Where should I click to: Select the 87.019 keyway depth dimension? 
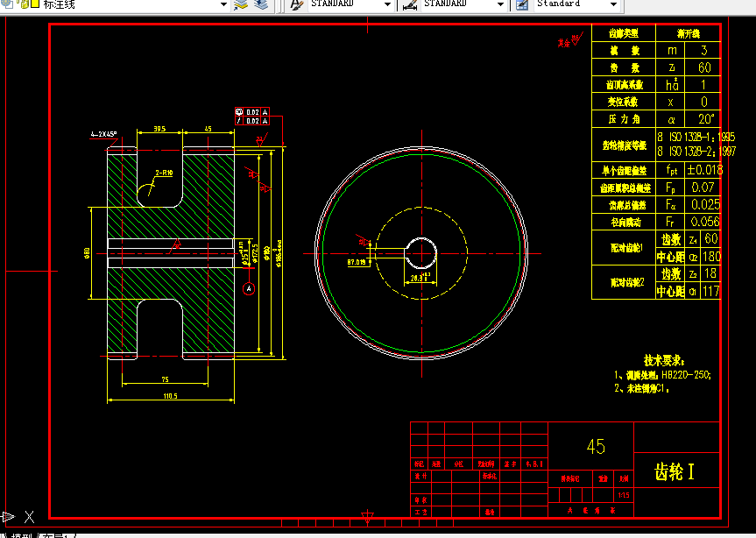[x=357, y=262]
